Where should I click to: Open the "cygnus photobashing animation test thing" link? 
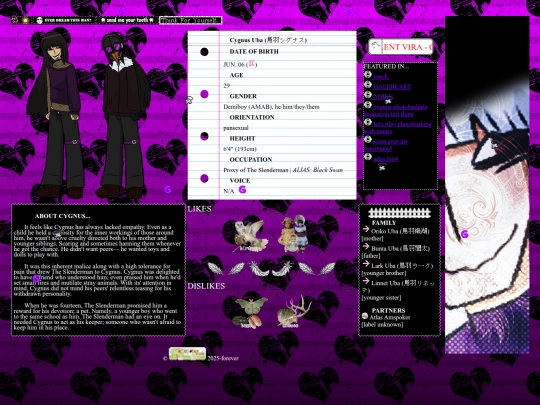pos(396,110)
